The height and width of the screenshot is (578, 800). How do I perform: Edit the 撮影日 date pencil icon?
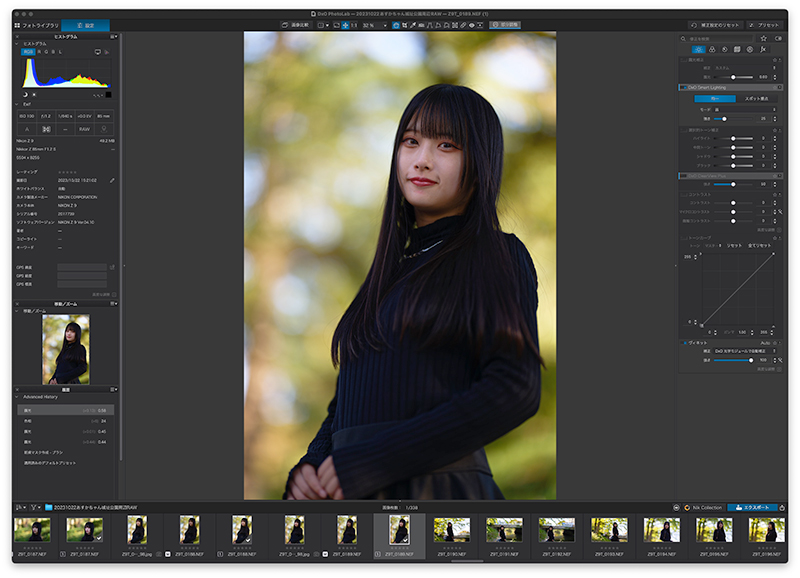pos(112,180)
